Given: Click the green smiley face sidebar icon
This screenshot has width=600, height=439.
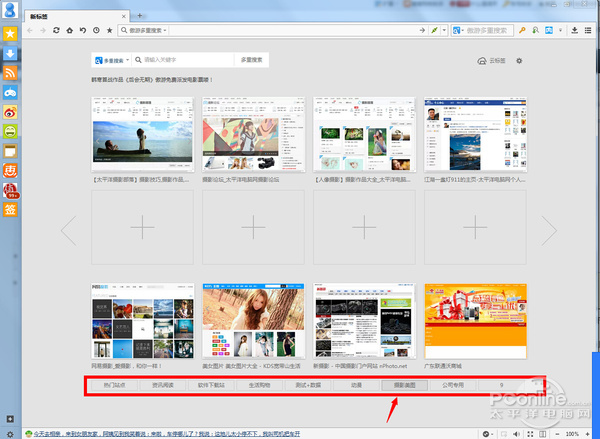Looking at the screenshot, I should [x=10, y=131].
